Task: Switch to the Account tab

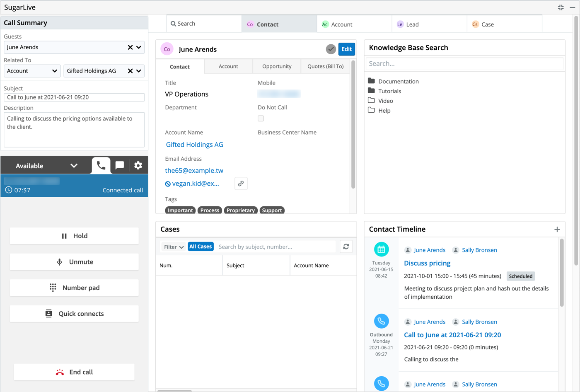Action: (x=228, y=66)
